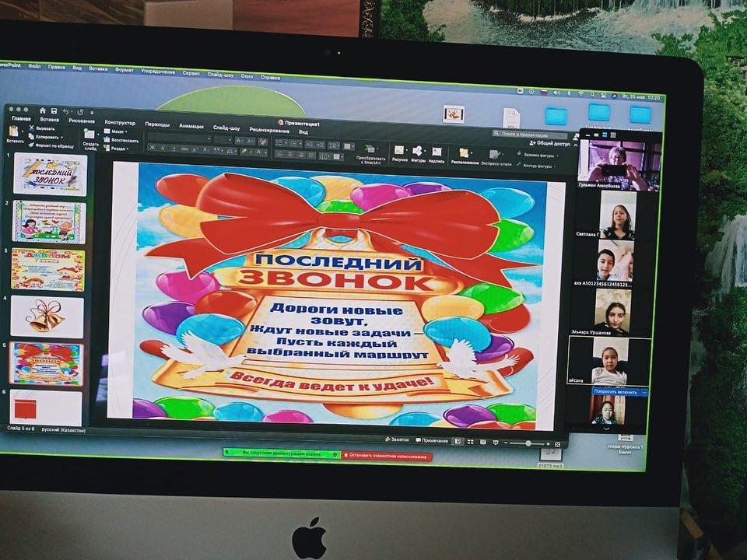Select slide 6 thumbnail with red square

pos(46,408)
